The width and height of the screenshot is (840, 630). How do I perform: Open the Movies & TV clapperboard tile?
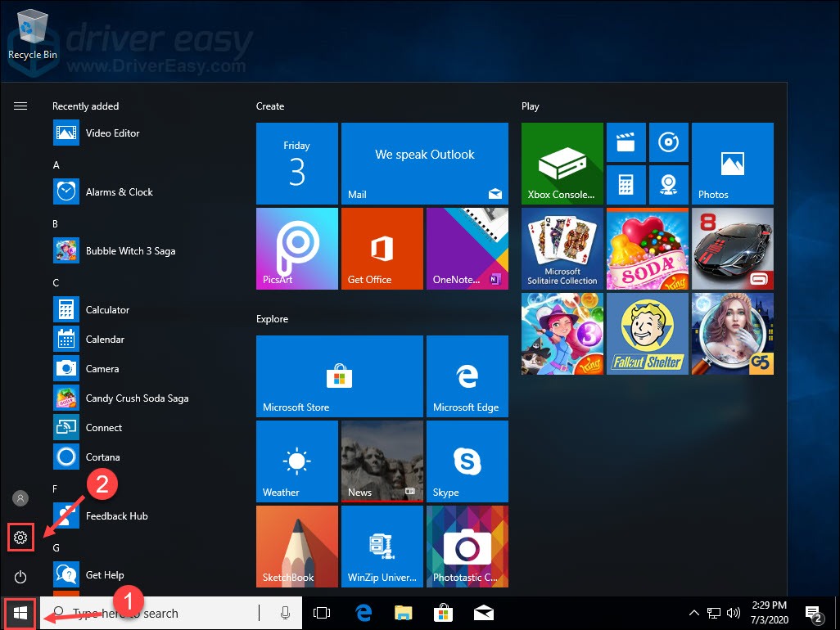625,142
